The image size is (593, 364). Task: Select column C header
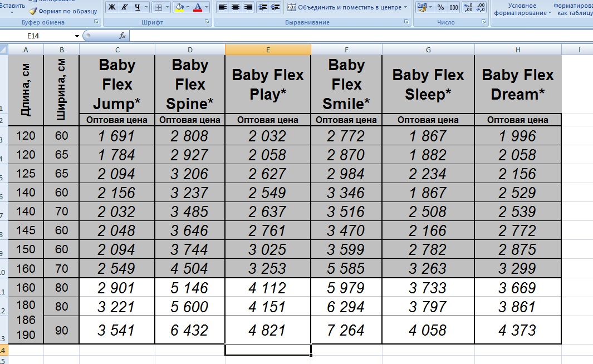117,50
